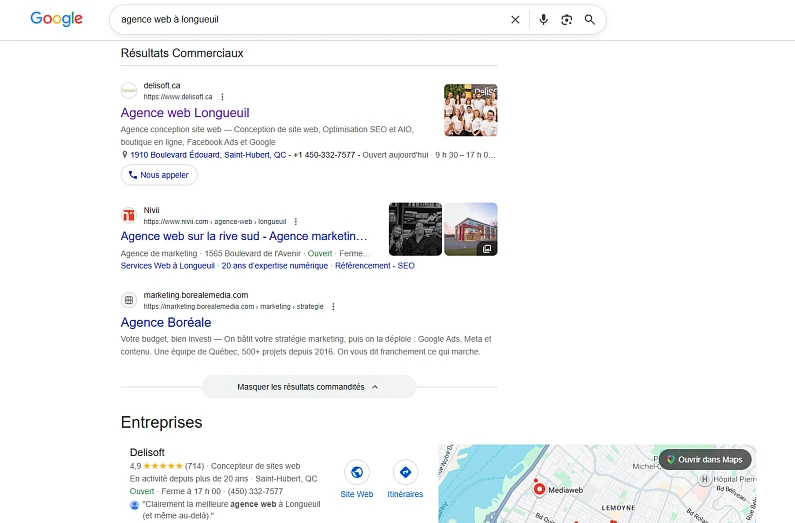This screenshot has height=523, width=795.
Task: Click Services Web à Longueuil sitelink
Action: (x=168, y=266)
